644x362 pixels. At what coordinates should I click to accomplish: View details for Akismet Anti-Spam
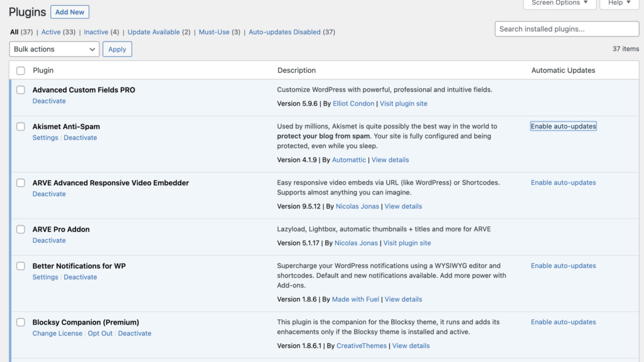coord(390,160)
